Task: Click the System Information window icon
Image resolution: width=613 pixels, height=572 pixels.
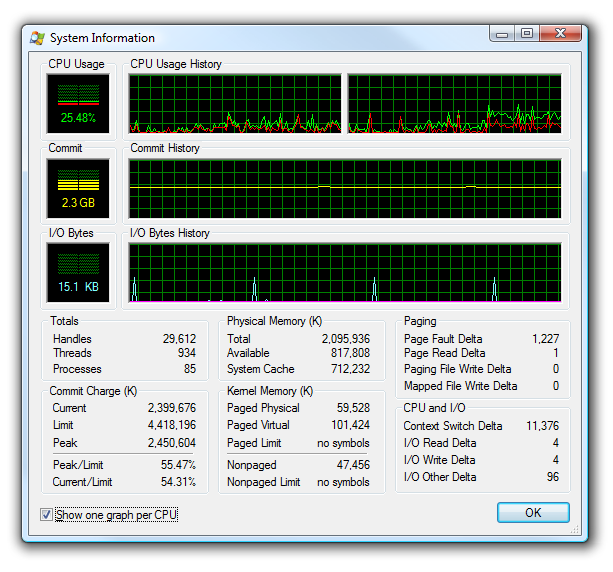Action: click(x=38, y=38)
